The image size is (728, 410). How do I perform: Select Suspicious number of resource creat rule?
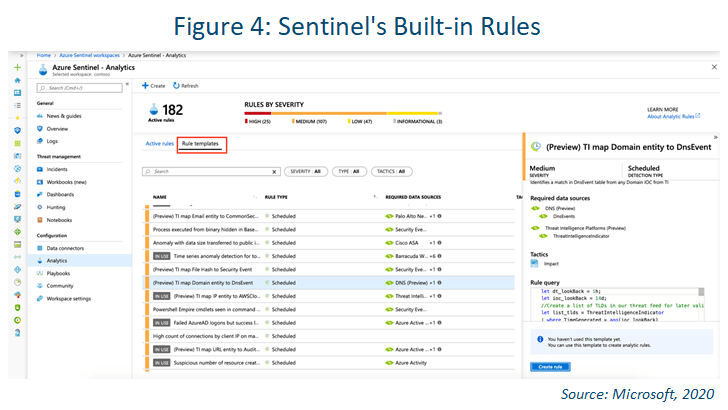pos(329,363)
